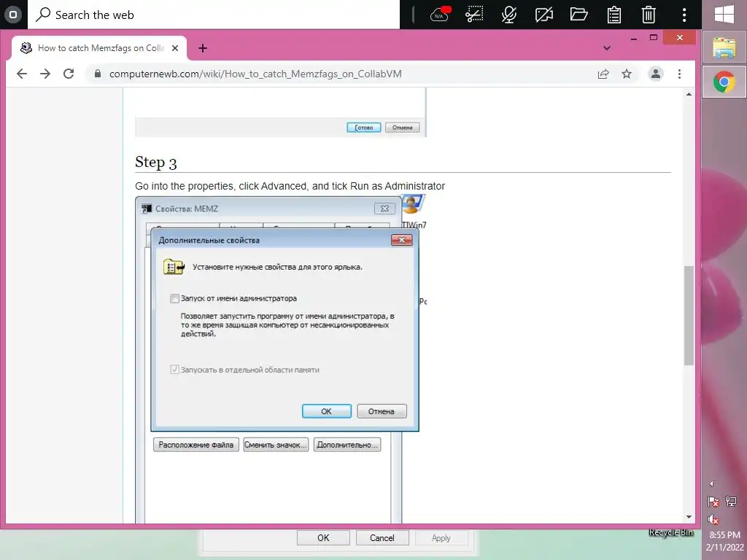747x560 pixels.
Task: Open Chrome's three-dot menu
Action: (679, 74)
